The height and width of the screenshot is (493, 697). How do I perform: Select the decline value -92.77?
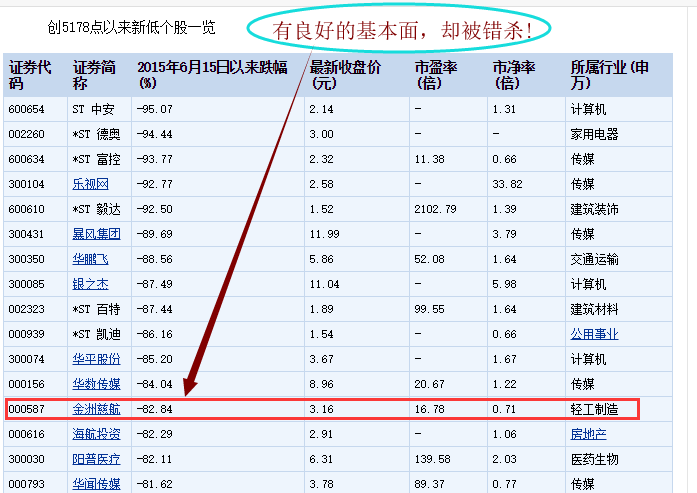pyautogui.click(x=154, y=184)
